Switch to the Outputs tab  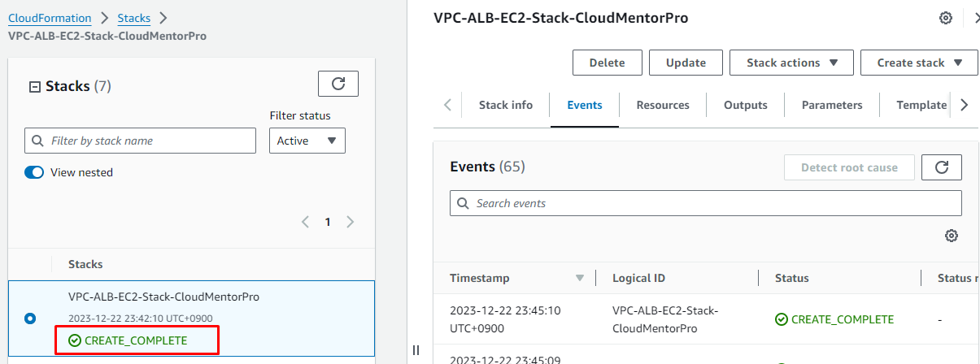(745, 105)
